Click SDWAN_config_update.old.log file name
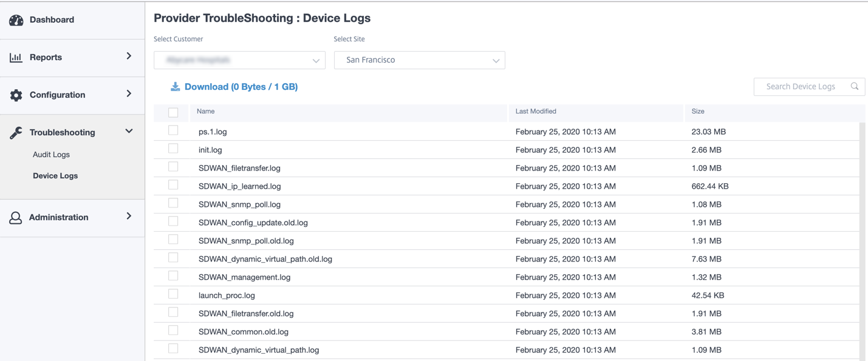Screen dimensions: 868x361 coord(253,223)
